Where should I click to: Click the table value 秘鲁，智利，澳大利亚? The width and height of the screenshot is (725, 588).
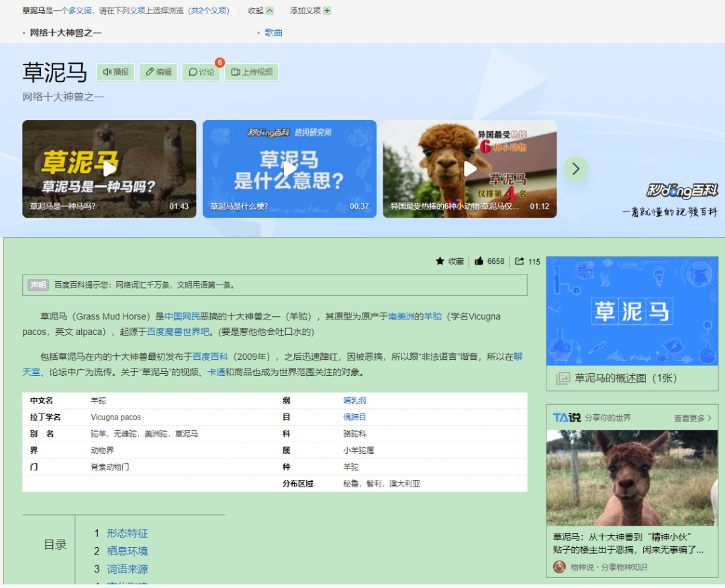[x=381, y=483]
